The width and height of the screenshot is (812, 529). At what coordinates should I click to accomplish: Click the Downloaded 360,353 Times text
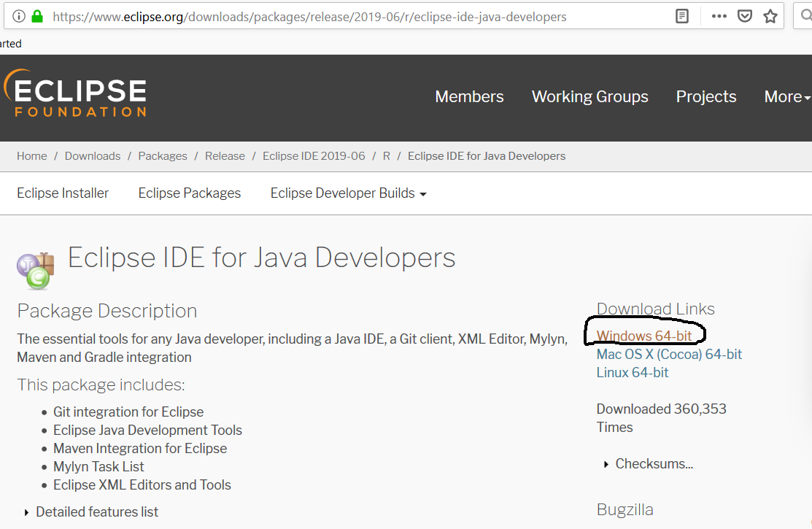pos(661,418)
